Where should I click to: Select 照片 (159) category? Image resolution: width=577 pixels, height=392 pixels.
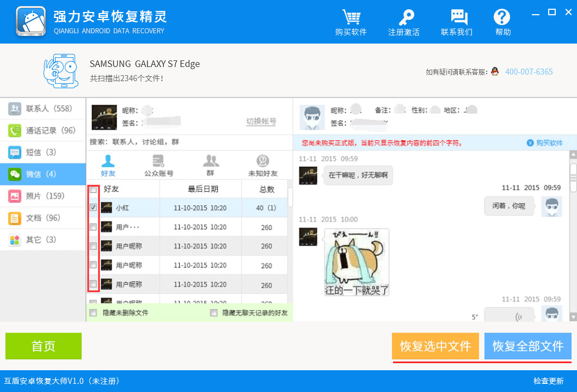[x=43, y=196]
